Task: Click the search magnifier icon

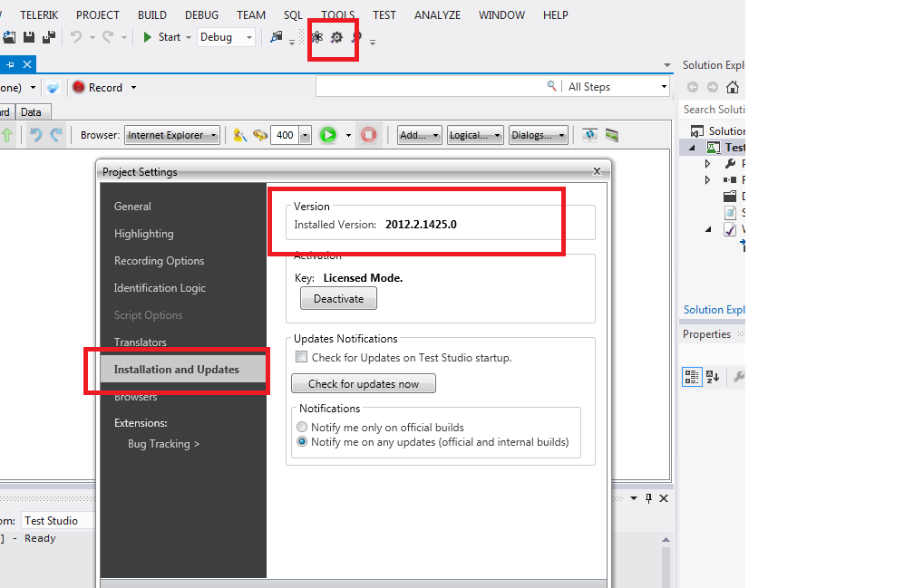Action: [x=551, y=86]
